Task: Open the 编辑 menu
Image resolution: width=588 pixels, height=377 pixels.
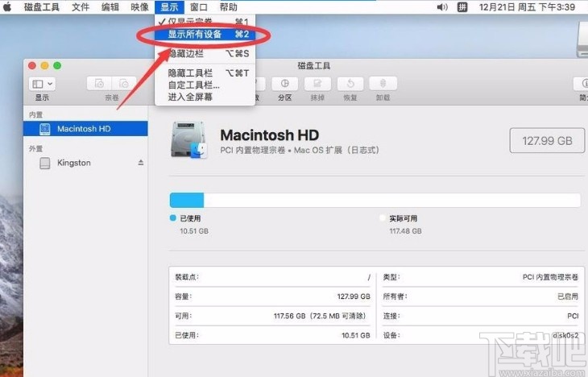Action: [x=110, y=7]
